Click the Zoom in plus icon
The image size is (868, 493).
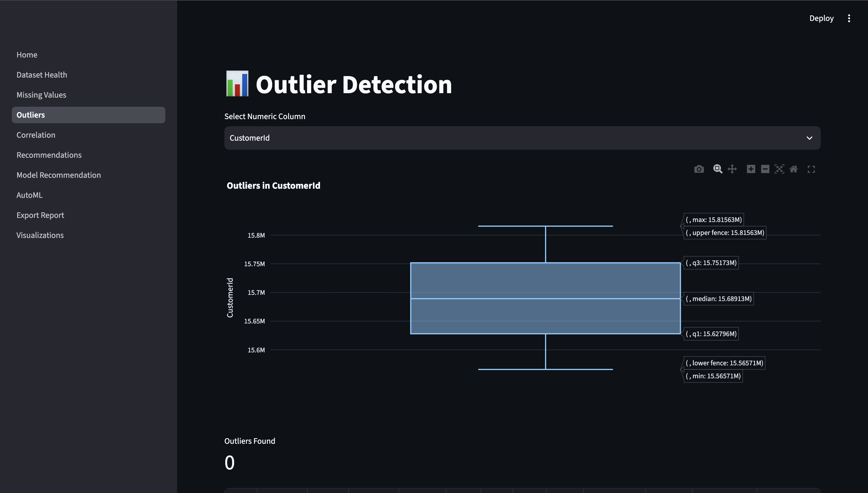click(x=751, y=169)
